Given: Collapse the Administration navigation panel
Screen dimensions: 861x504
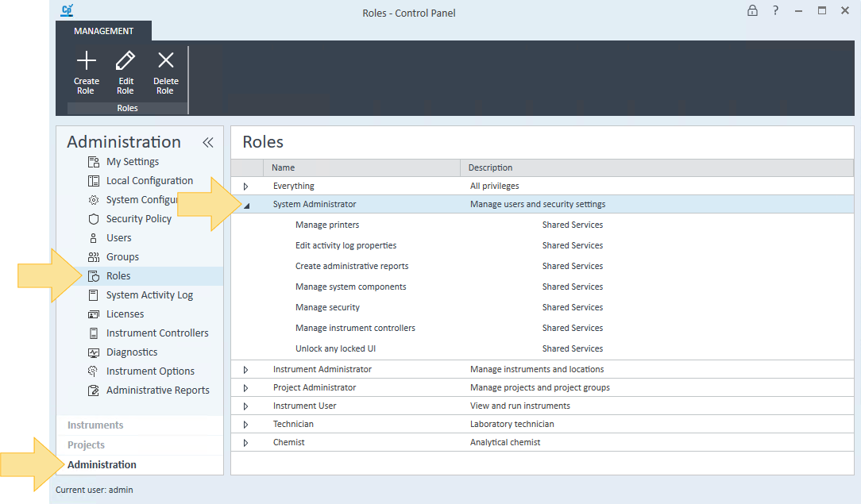Looking at the screenshot, I should point(208,143).
